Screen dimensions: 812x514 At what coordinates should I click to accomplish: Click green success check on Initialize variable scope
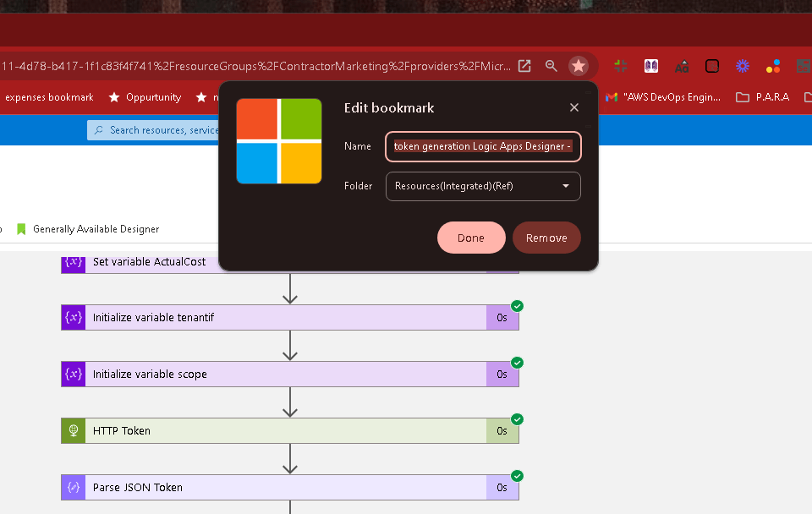[x=517, y=363]
